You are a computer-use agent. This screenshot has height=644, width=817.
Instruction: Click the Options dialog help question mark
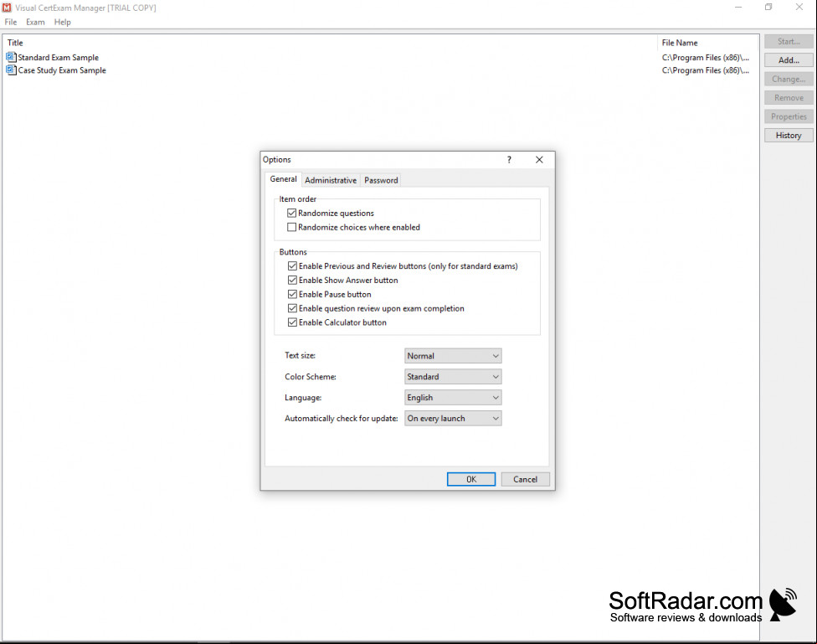point(509,160)
